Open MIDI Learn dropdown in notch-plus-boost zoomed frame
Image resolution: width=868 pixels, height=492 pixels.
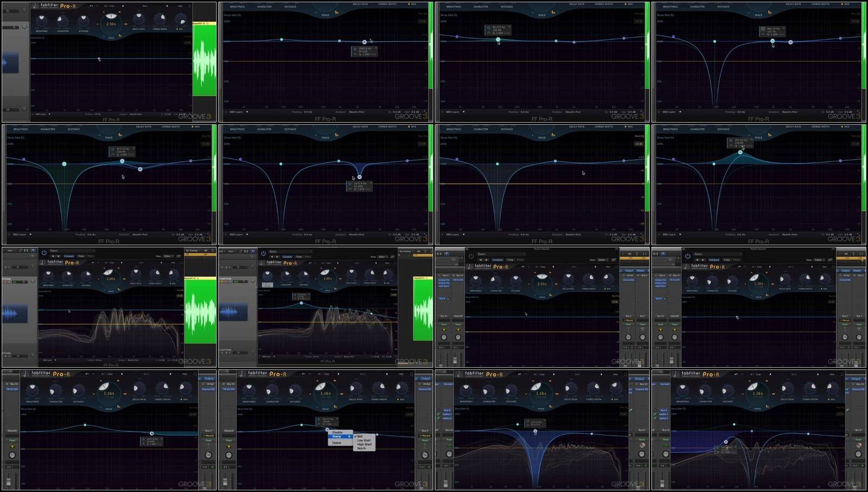671,235
